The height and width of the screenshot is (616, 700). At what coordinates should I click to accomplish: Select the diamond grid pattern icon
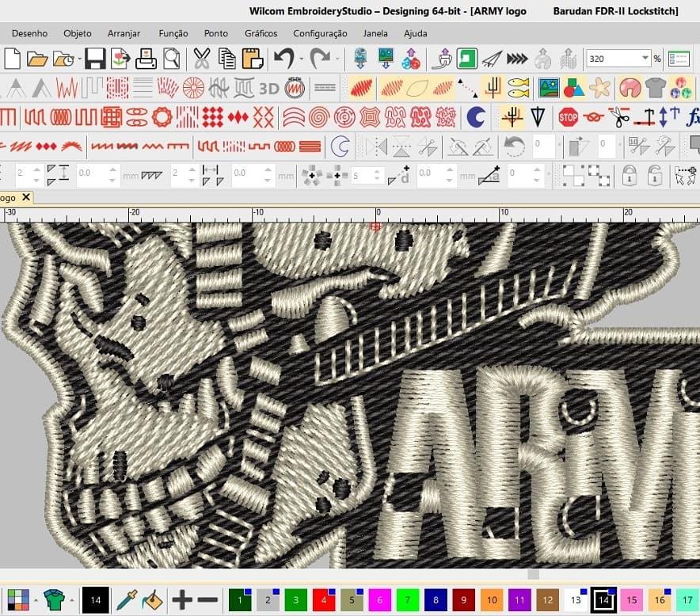(213, 117)
